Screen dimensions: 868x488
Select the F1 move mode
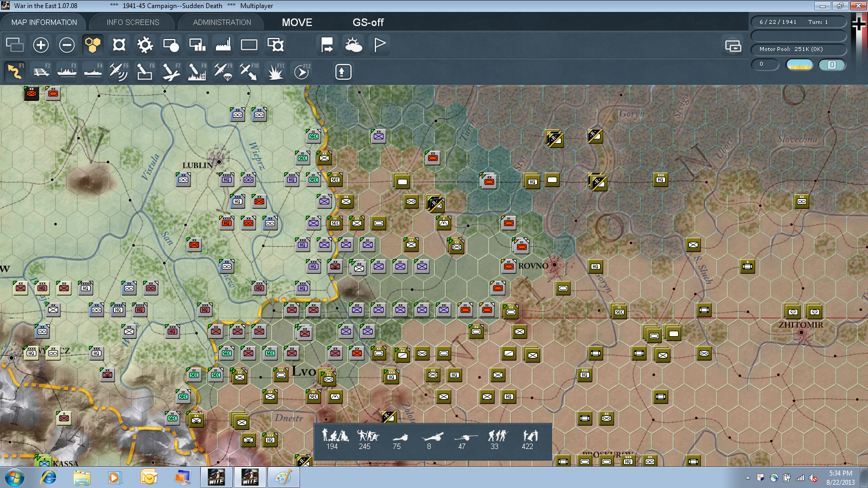tap(15, 72)
